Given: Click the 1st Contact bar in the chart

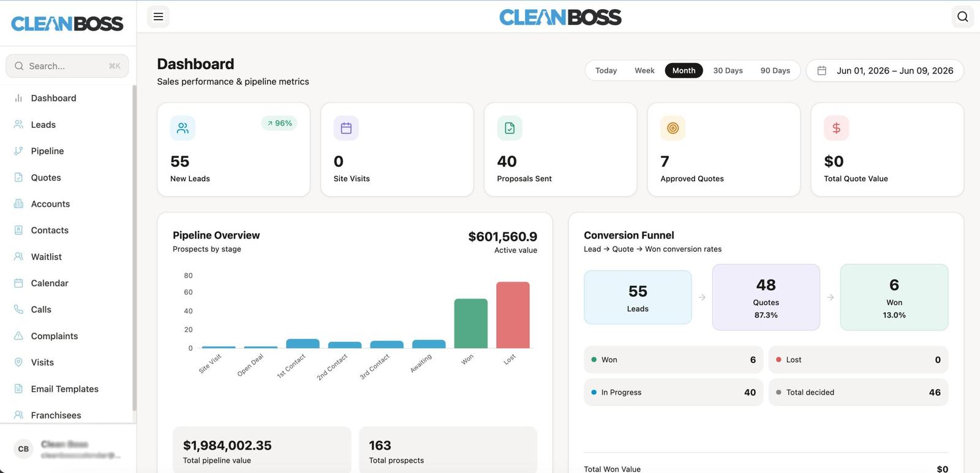Looking at the screenshot, I should (x=303, y=343).
